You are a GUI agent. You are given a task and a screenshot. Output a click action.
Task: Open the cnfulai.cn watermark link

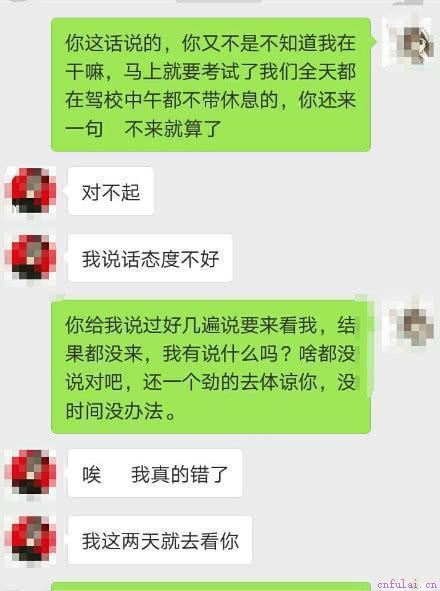406,584
